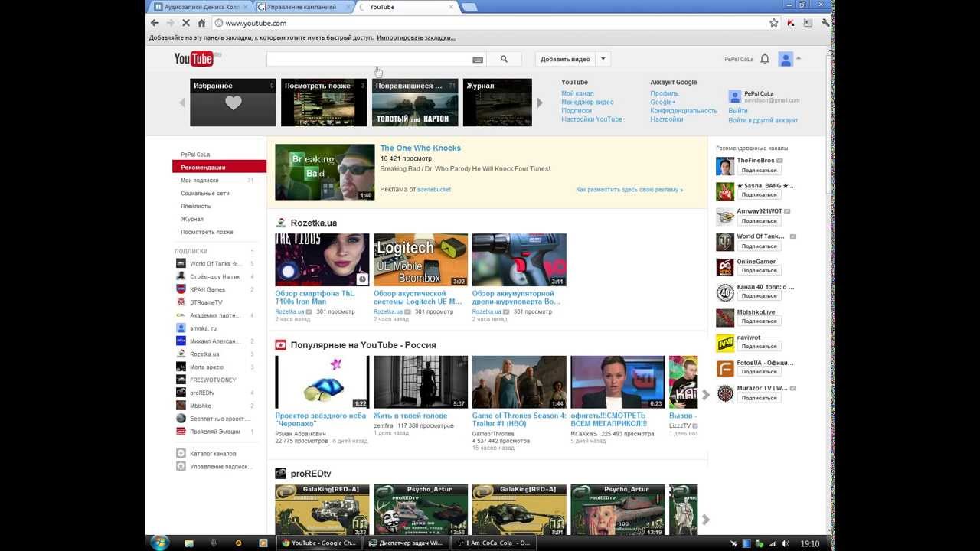Open the Менеджер видео link
This screenshot has width=980, height=551.
click(587, 102)
